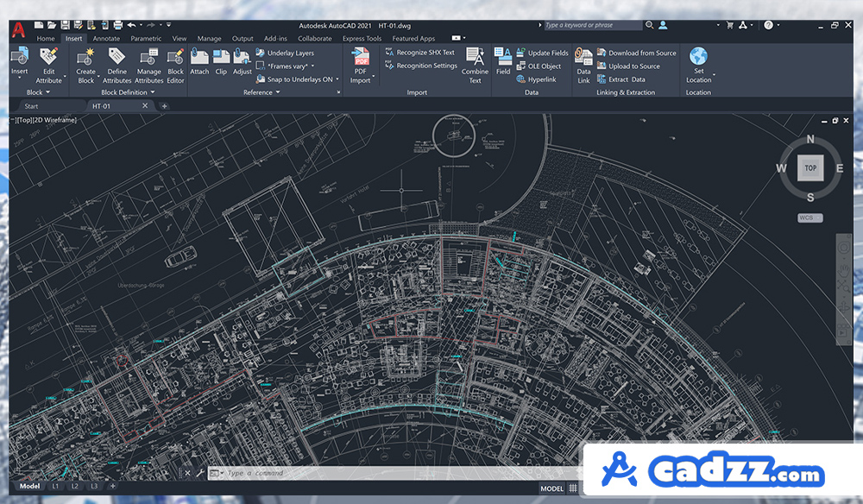
Task: Click the PDF Import tool
Action: (360, 65)
